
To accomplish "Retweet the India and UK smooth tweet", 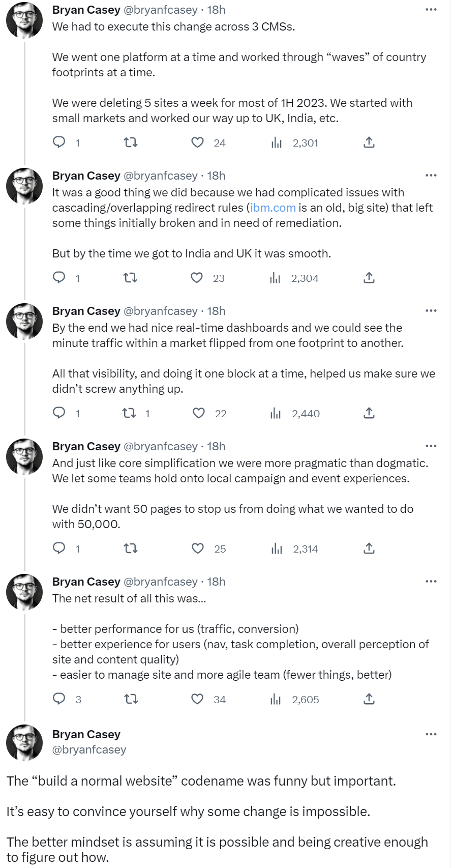I will pyautogui.click(x=131, y=278).
